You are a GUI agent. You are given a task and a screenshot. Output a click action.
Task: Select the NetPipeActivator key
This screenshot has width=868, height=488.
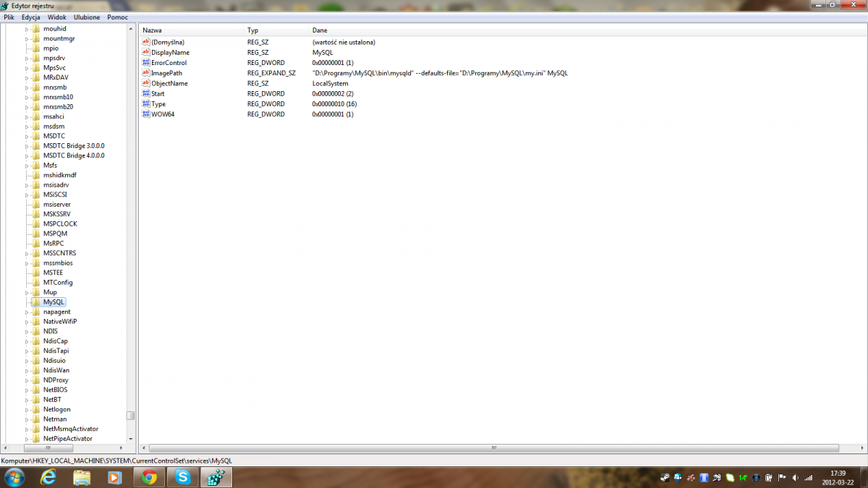[x=67, y=439]
